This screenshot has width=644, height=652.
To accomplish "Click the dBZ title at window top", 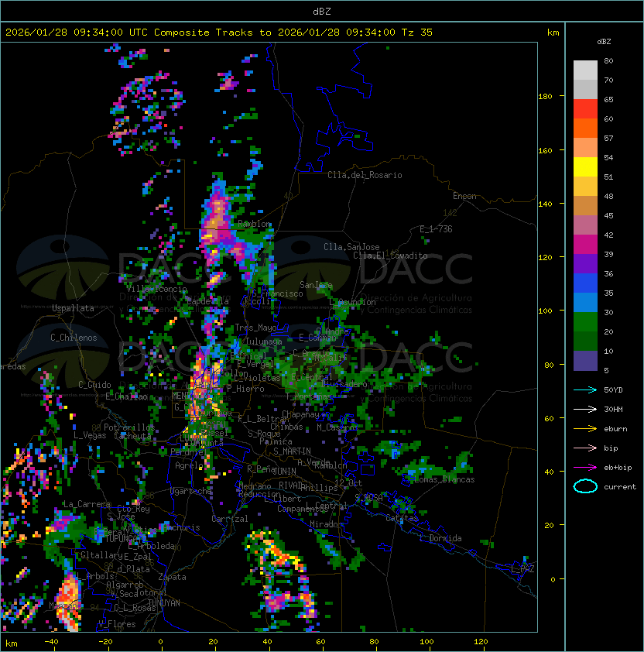I will pos(322,12).
